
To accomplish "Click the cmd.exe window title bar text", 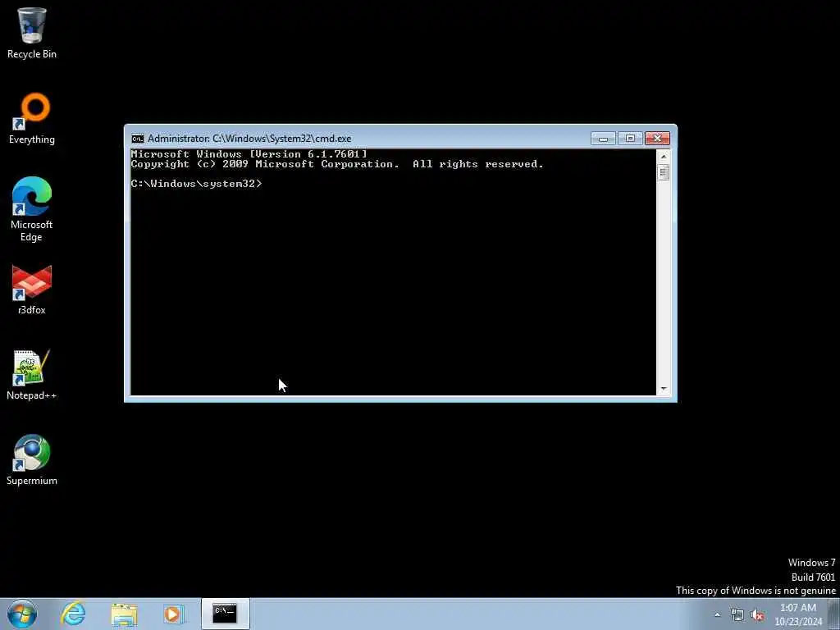I will pos(249,139).
